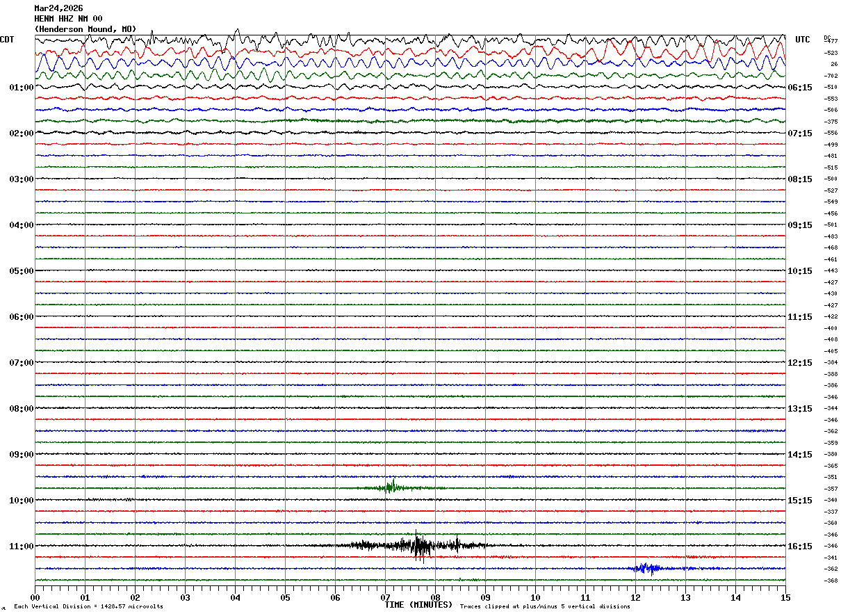Select the 03:00 CDT row label
The image size is (841, 616).
[22, 179]
